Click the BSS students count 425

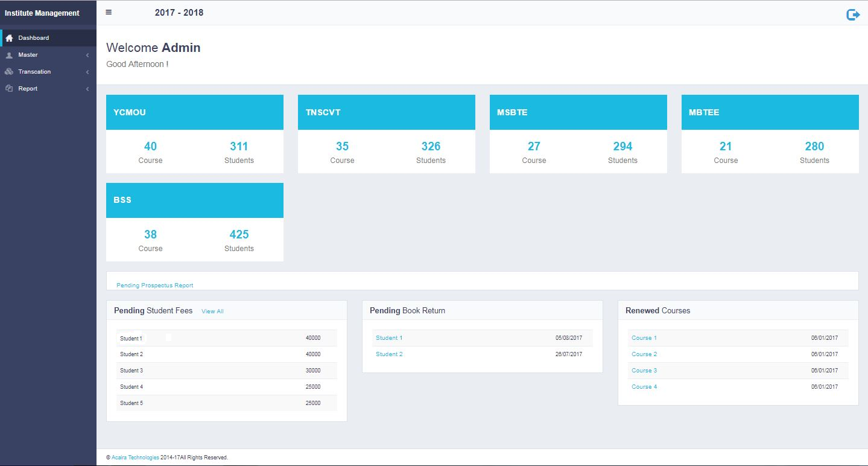[x=239, y=234]
